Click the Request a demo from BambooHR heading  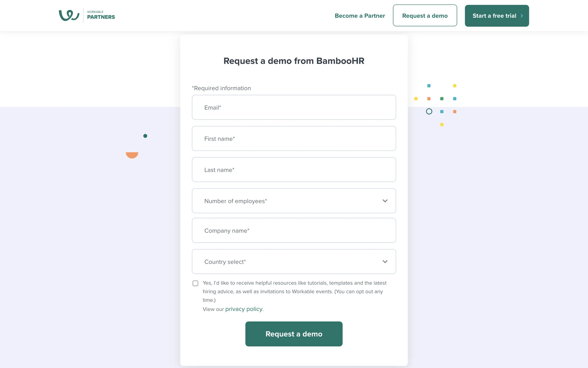pyautogui.click(x=294, y=61)
